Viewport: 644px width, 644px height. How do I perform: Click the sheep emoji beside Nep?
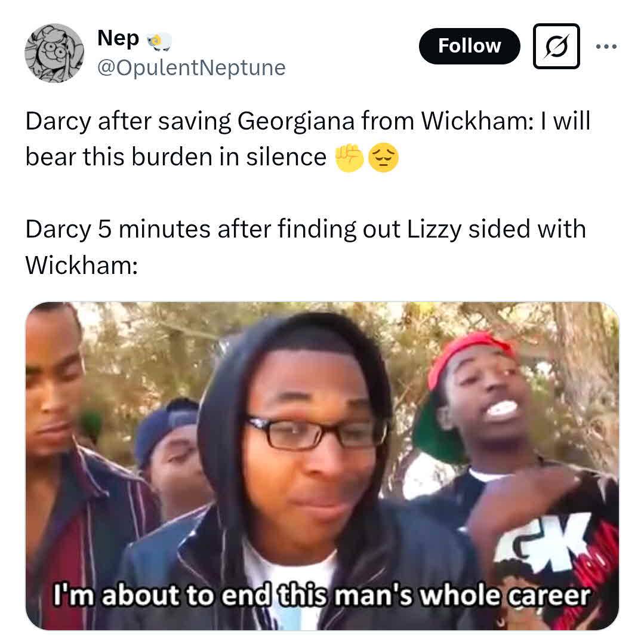[159, 41]
